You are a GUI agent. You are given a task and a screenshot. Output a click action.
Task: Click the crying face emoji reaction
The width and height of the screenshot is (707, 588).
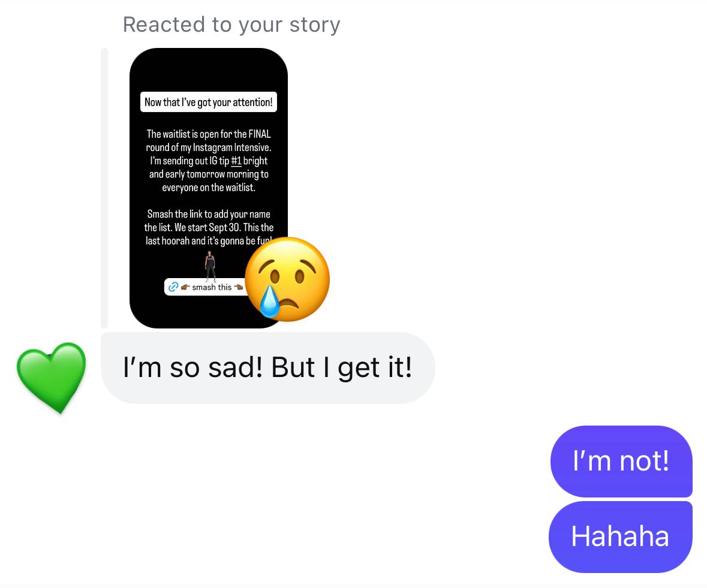tap(287, 279)
